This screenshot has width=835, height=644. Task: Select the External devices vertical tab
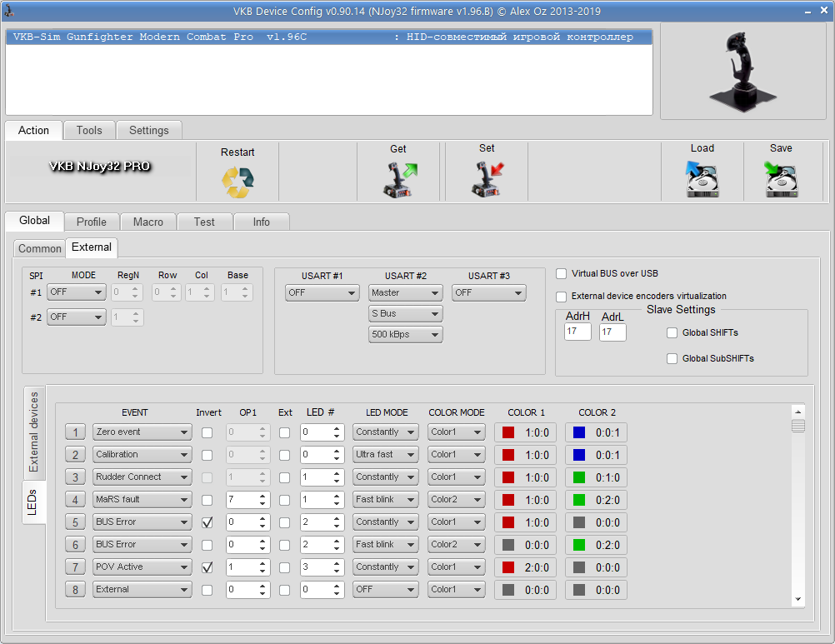coord(34,432)
